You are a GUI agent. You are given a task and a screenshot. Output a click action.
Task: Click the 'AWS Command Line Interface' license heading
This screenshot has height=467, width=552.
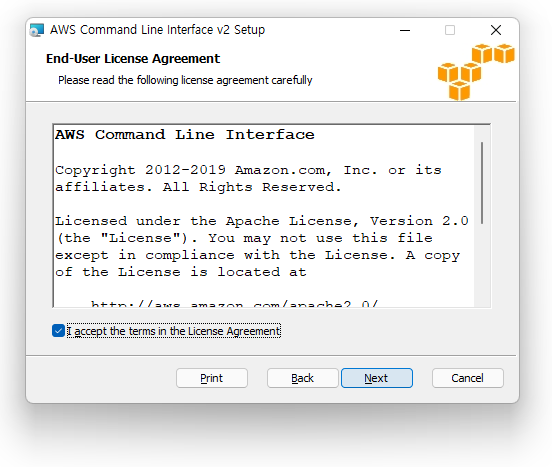pyautogui.click(x=185, y=135)
